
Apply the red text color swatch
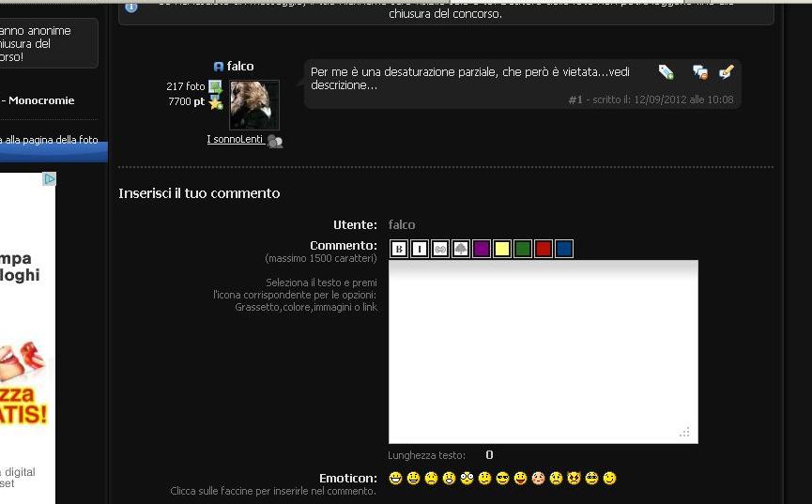pos(543,249)
